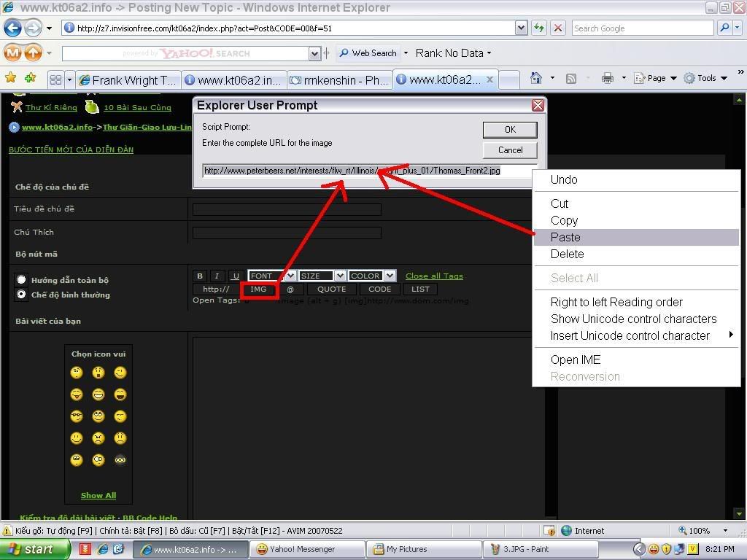This screenshot has height=560, width=747.
Task: Click the smiley tray icon
Action: pos(653,549)
